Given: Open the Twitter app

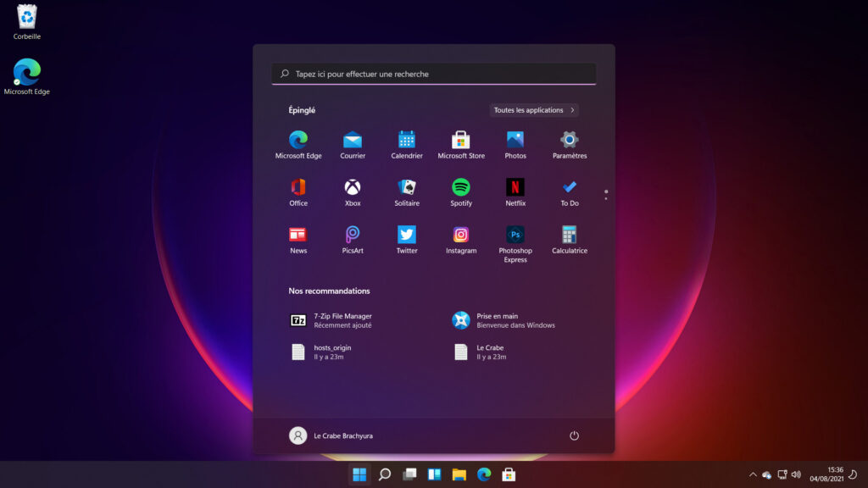Looking at the screenshot, I should [407, 240].
